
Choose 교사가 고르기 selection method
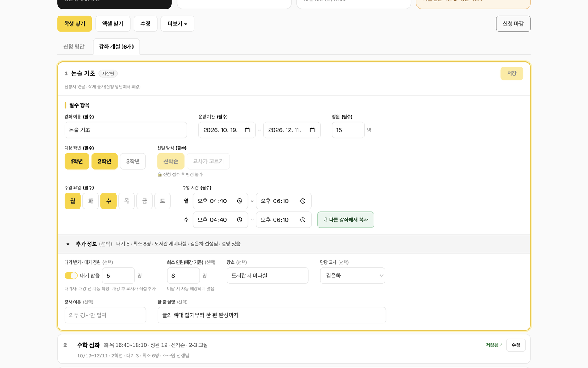pyautogui.click(x=208, y=162)
